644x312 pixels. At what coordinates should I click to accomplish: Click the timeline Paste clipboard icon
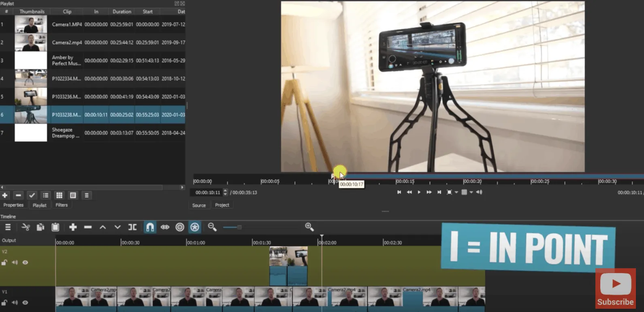pos(55,227)
